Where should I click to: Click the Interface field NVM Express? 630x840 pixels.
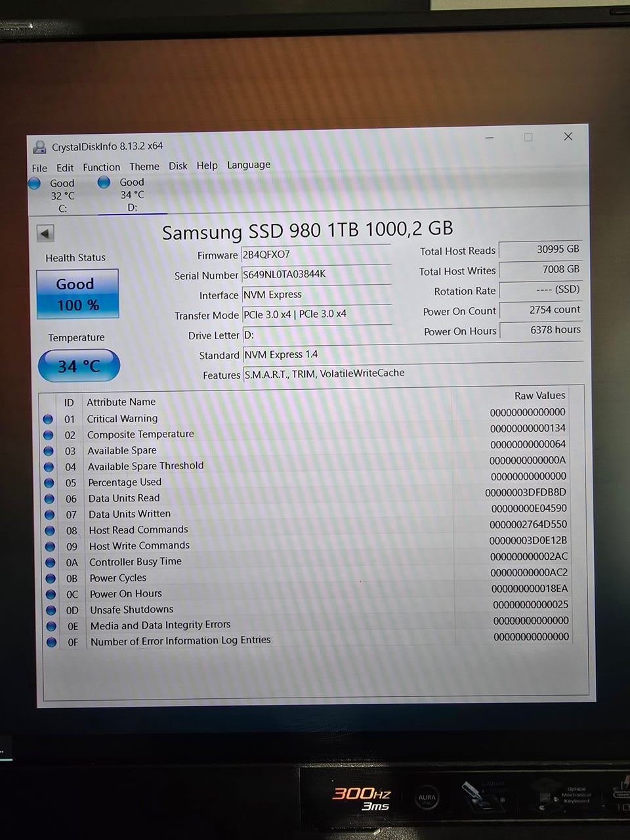click(x=316, y=295)
